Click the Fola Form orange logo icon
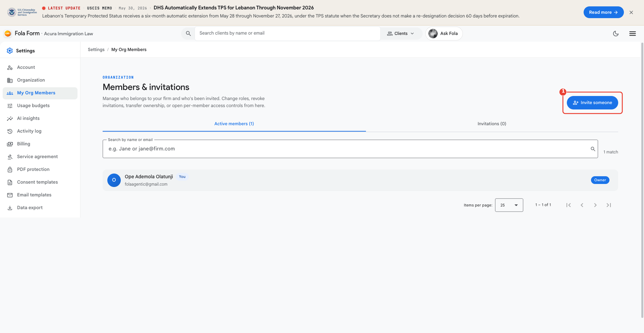 pos(8,33)
